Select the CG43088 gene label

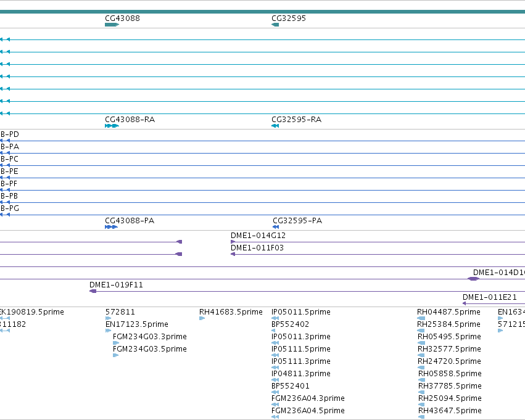tap(122, 18)
